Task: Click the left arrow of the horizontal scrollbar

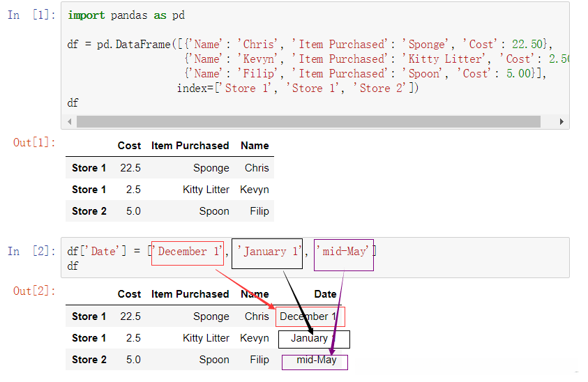Action: [x=70, y=122]
